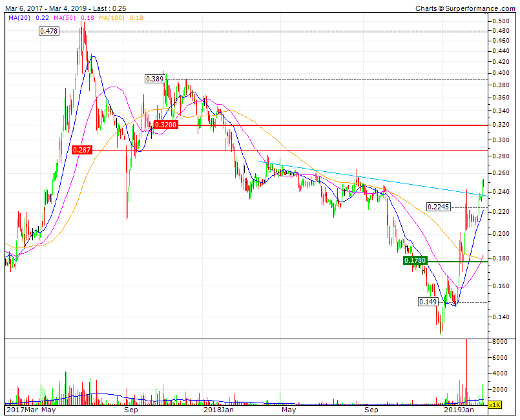The image size is (520, 420).
Task: Click the tallest red volume spike bar
Action: [x=466, y=372]
